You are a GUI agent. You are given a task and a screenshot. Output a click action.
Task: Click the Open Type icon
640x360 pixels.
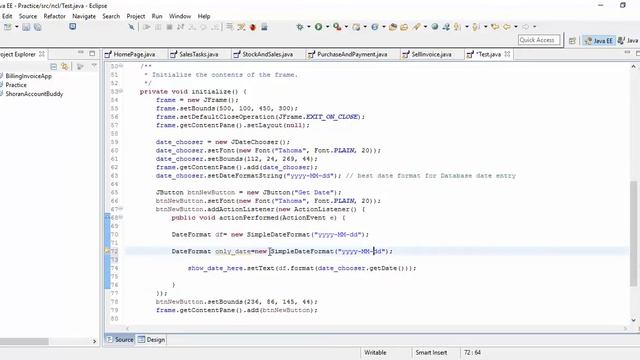coord(393,27)
